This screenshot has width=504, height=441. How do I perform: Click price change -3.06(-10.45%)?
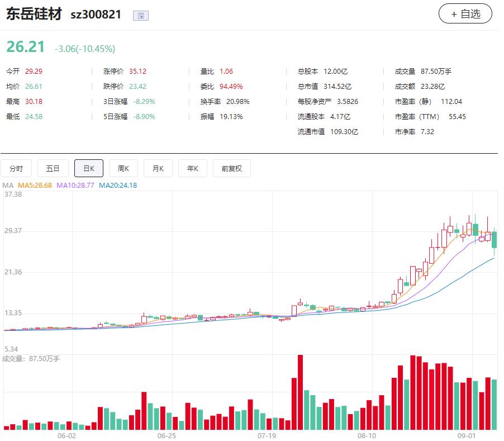(85, 49)
